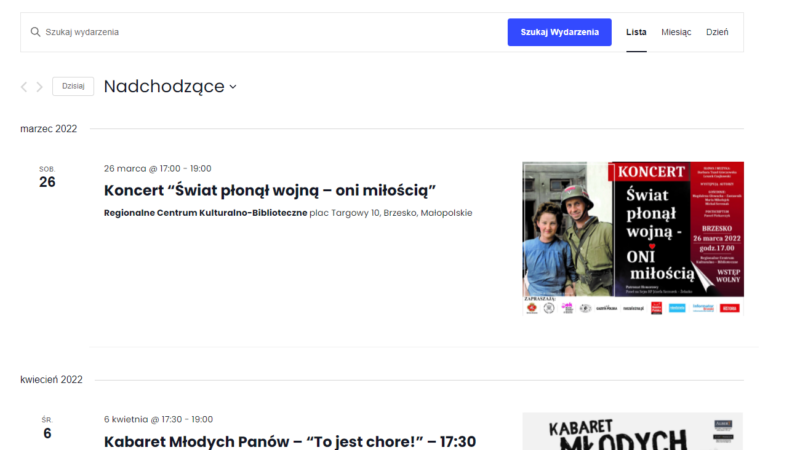Click the address 'plac Targowy 10, Brzesko'
The image size is (800, 450).
pyautogui.click(x=390, y=213)
